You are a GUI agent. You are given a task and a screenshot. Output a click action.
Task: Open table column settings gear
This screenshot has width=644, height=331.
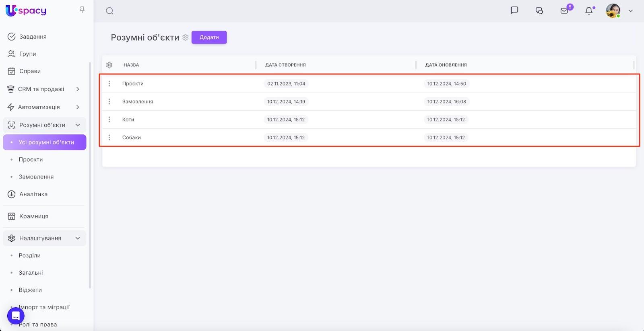click(109, 65)
